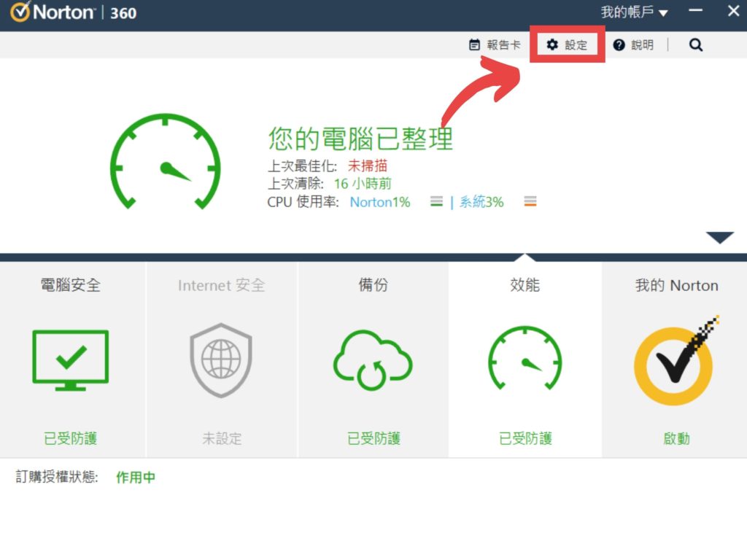Minimize the Norton window
Viewport: 747px width, 560px height.
tap(695, 10)
